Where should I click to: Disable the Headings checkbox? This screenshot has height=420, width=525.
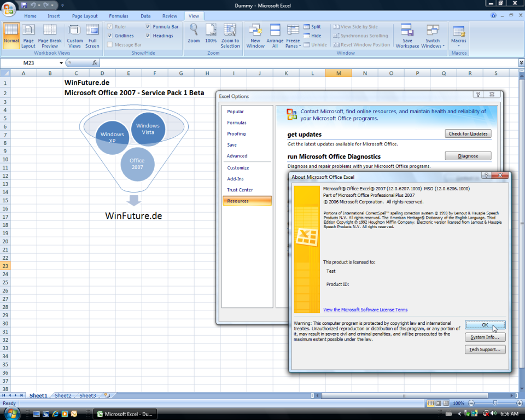(148, 36)
